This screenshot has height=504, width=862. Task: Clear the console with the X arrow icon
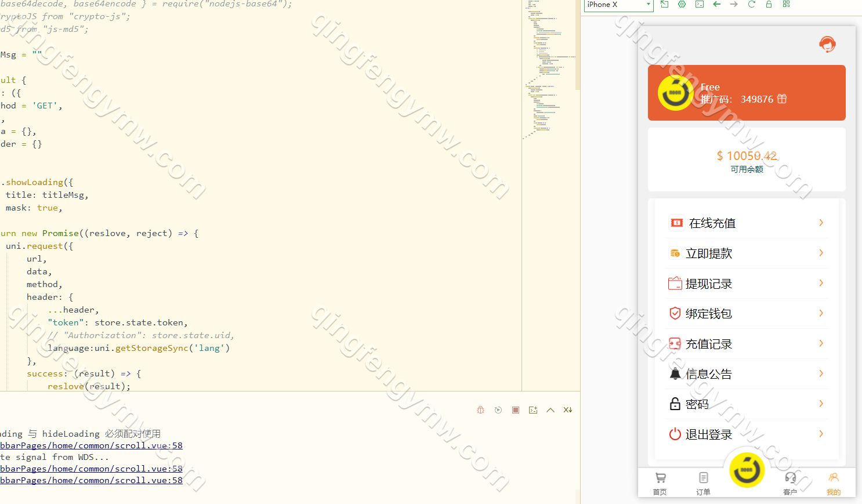point(568,410)
